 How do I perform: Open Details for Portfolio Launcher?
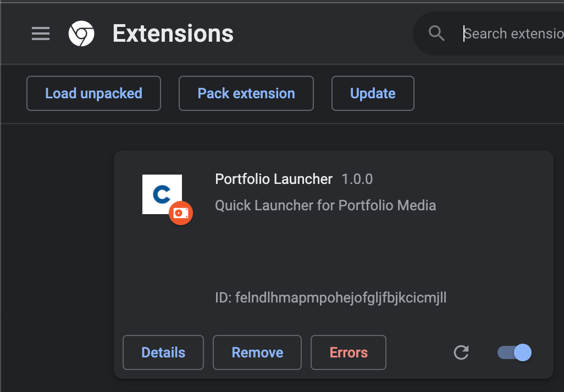point(163,352)
